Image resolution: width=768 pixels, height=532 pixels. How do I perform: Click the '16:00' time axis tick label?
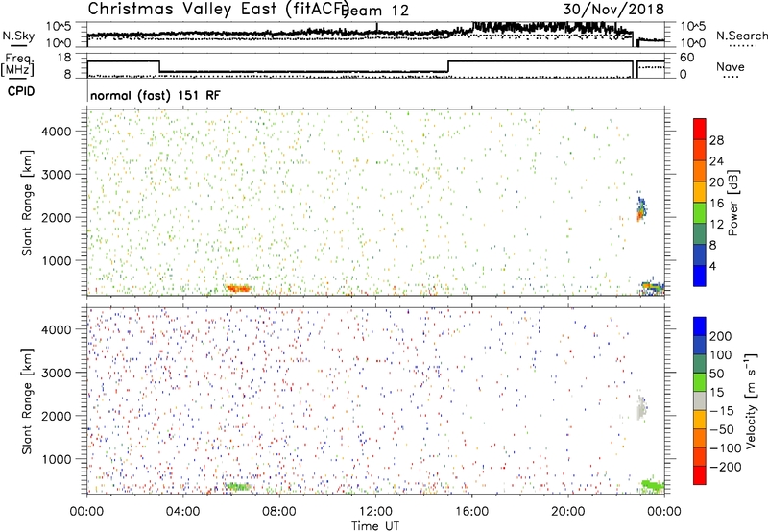click(x=472, y=511)
